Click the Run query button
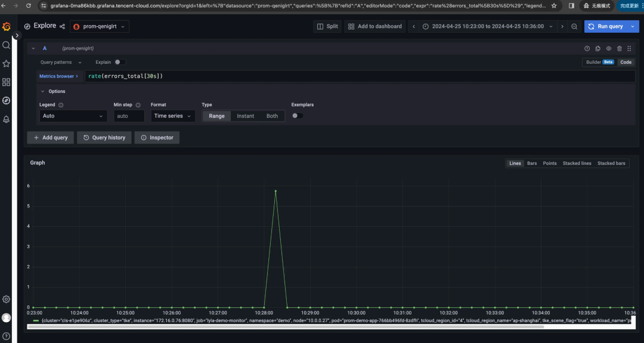The image size is (644, 343). pos(606,26)
